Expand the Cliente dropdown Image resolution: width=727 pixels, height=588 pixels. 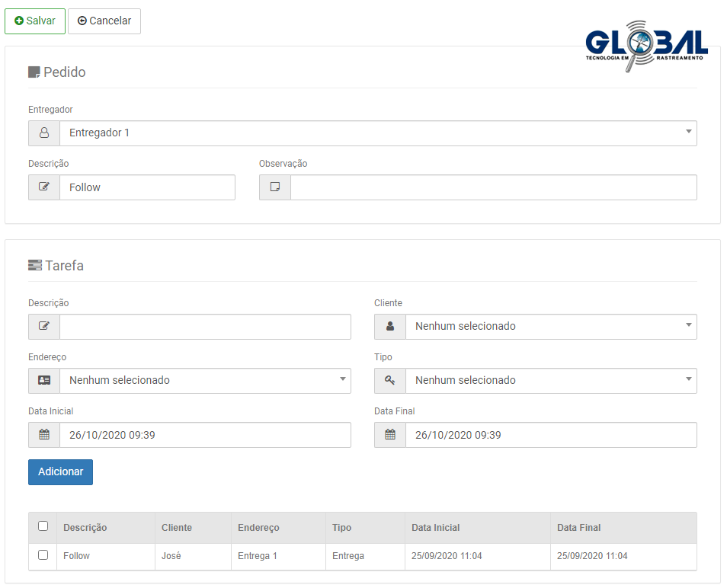[x=550, y=327]
